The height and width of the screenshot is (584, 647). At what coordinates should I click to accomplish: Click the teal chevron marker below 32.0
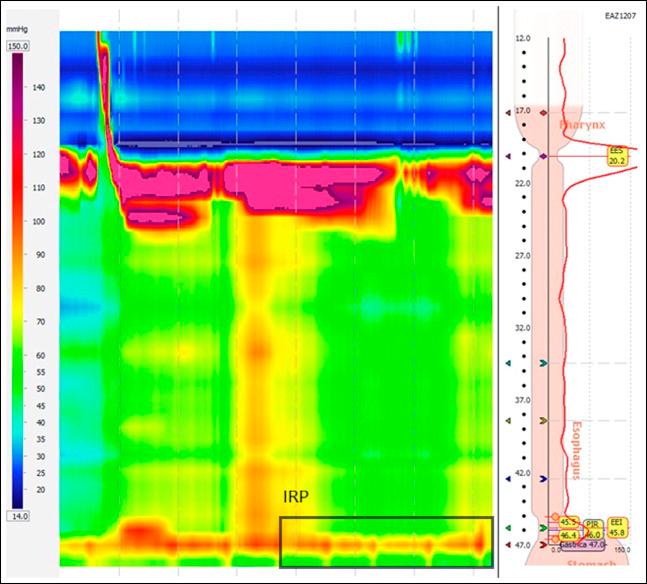[544, 363]
